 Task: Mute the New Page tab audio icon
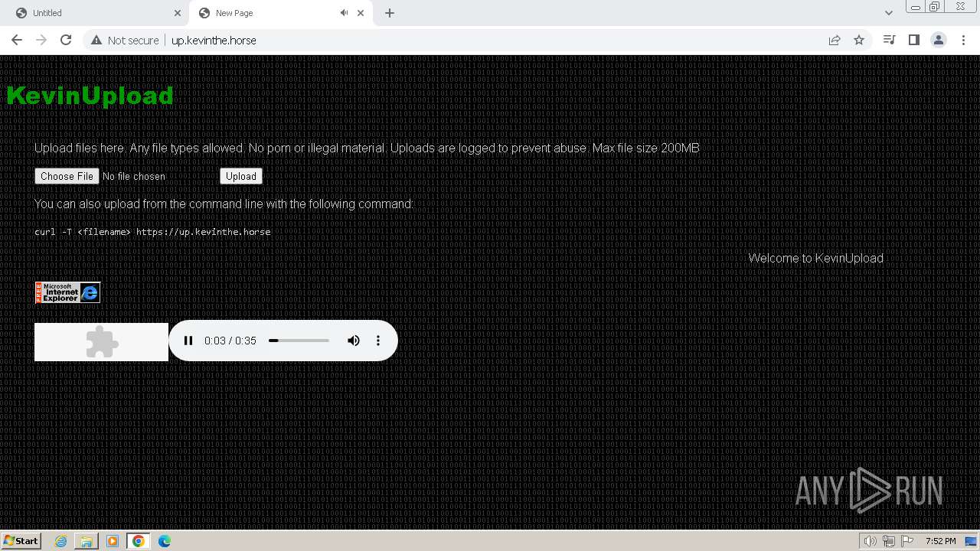point(344,13)
